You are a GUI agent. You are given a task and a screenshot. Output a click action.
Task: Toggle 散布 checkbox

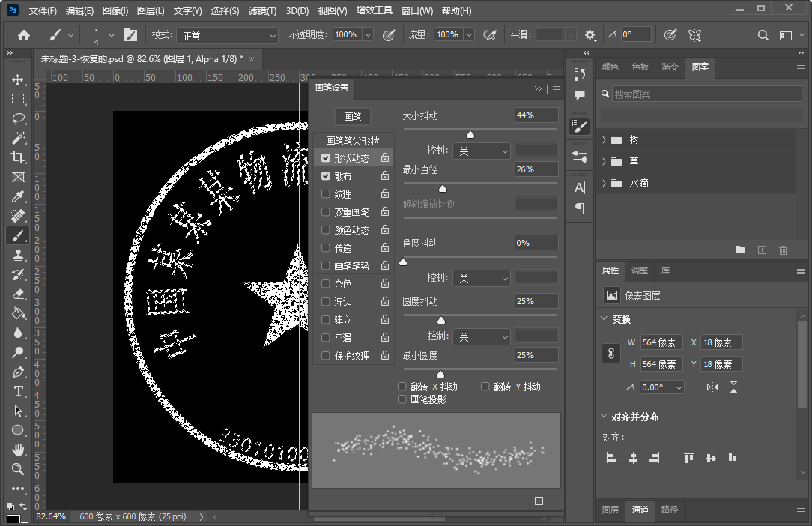point(325,175)
